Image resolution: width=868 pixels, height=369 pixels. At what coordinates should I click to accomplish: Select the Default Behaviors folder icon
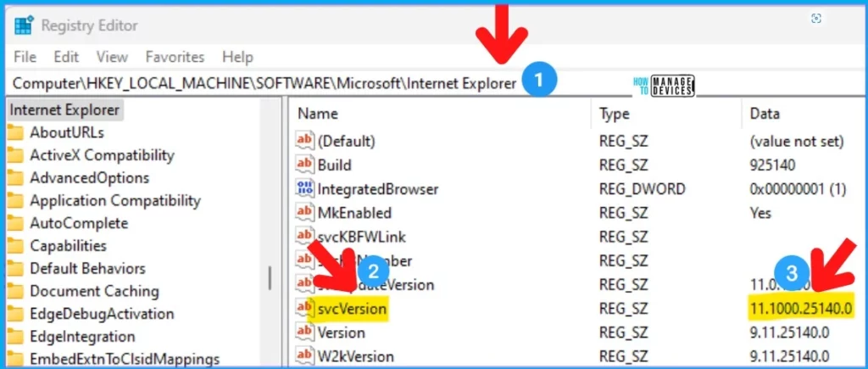pos(15,269)
